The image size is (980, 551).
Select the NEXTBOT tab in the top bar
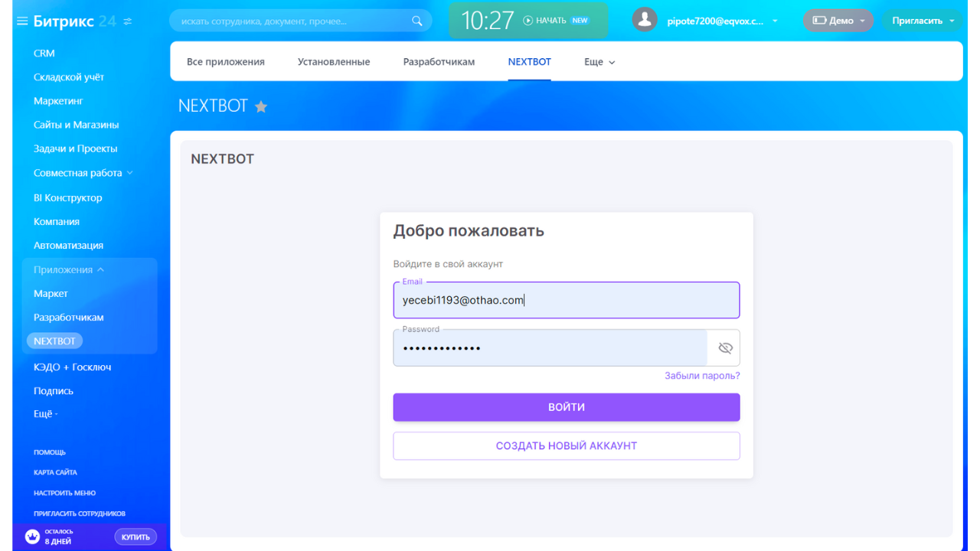[x=530, y=62]
